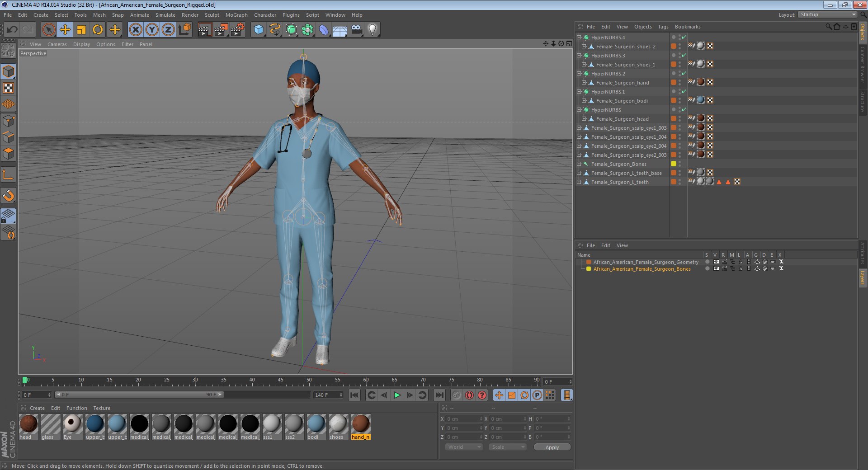
Task: Toggle HyperNURBS.4 enabled checkmark
Action: click(684, 38)
